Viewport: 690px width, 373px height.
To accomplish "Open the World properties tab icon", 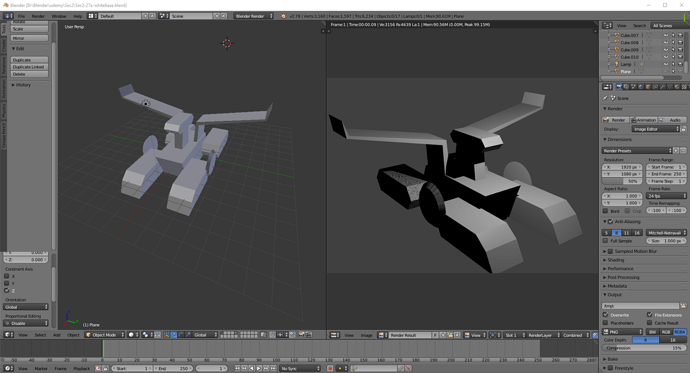I will coord(641,87).
